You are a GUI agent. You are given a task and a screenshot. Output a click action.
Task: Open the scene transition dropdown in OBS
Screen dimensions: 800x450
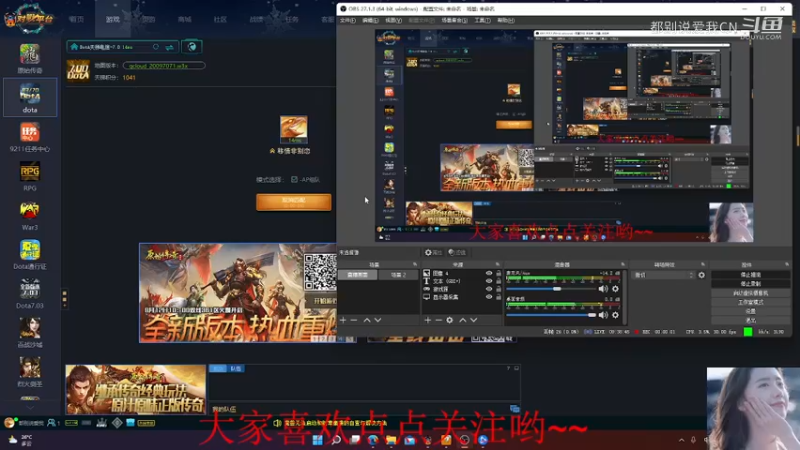[x=663, y=275]
